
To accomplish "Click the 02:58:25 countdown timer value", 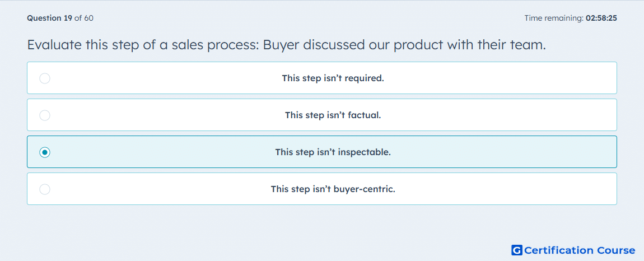I will pos(601,18).
